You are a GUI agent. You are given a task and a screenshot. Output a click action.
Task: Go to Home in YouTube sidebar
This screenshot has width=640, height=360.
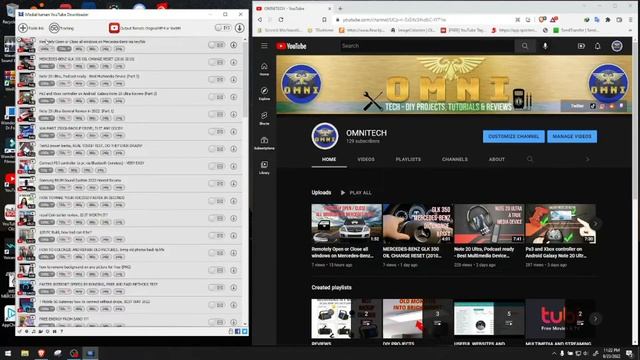coord(264,69)
